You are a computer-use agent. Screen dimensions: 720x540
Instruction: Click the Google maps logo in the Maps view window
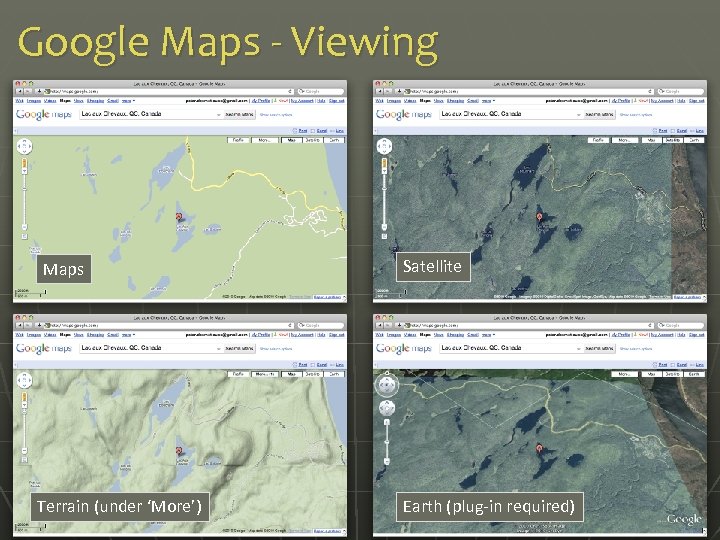click(44, 114)
